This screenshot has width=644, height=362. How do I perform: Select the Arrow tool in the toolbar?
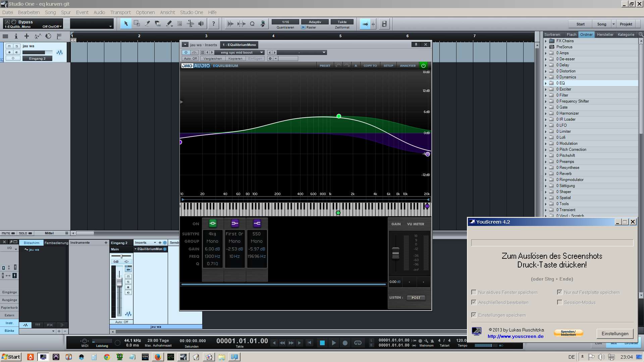126,24
